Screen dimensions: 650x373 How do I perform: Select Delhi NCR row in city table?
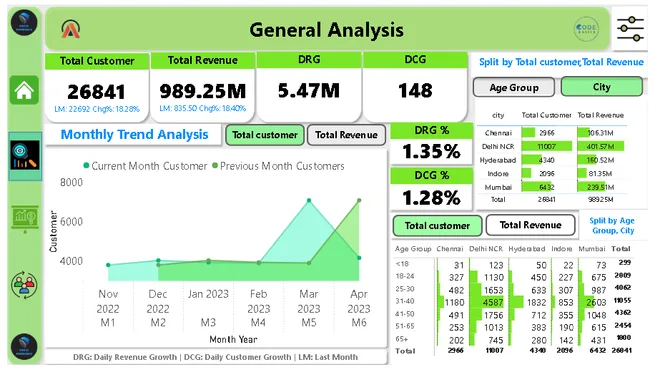[x=551, y=146]
